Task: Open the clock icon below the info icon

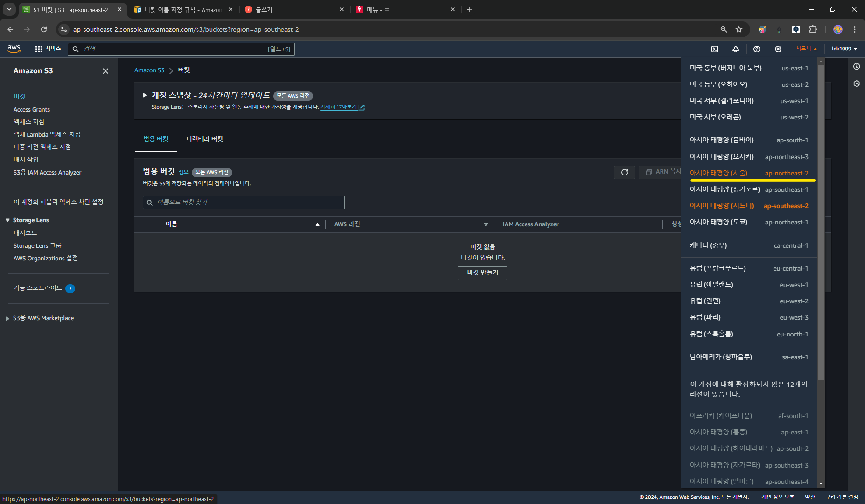Action: 857,84
